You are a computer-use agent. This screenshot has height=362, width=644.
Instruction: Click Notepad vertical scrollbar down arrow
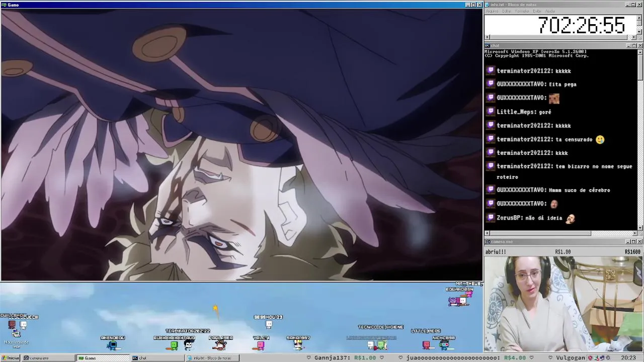coord(639,31)
